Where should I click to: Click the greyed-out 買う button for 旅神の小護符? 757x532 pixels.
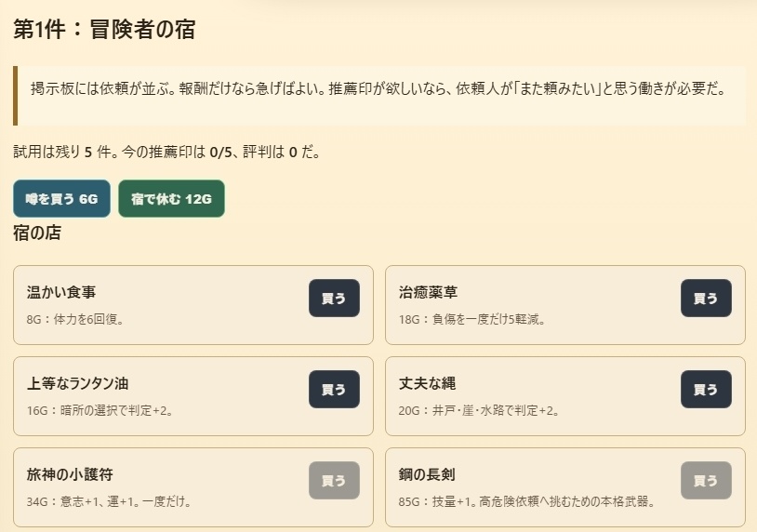(334, 481)
